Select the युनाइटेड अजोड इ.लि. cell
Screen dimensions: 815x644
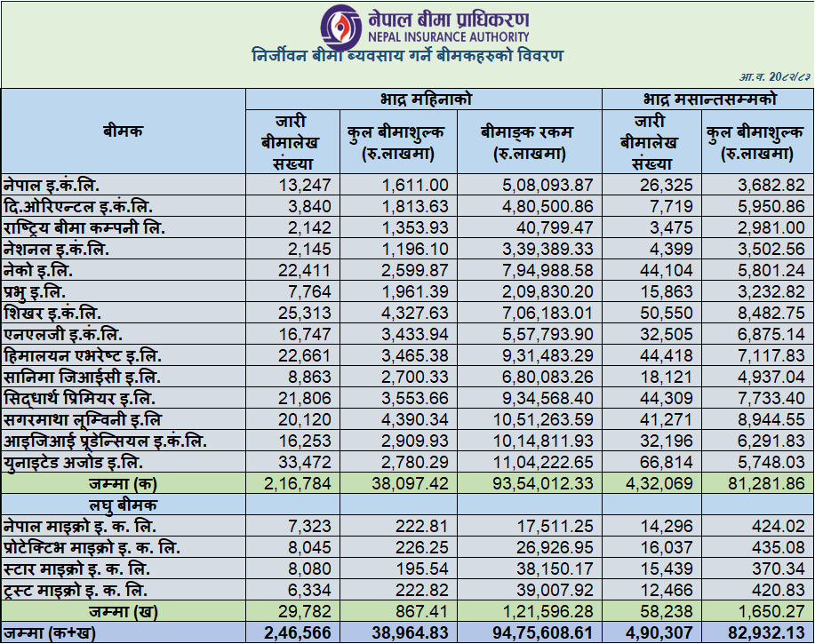click(73, 462)
